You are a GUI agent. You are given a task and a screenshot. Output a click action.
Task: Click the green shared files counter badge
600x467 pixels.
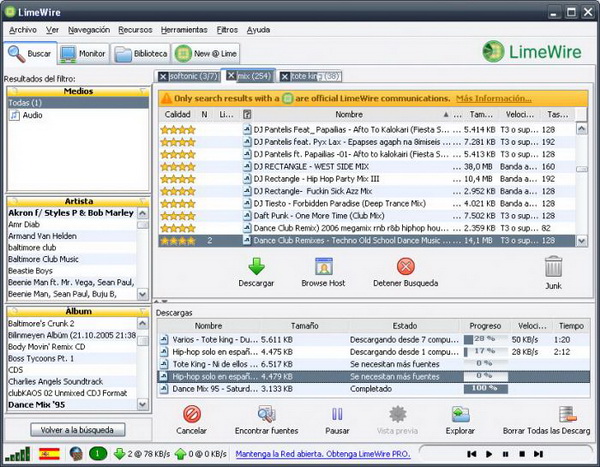(98, 454)
